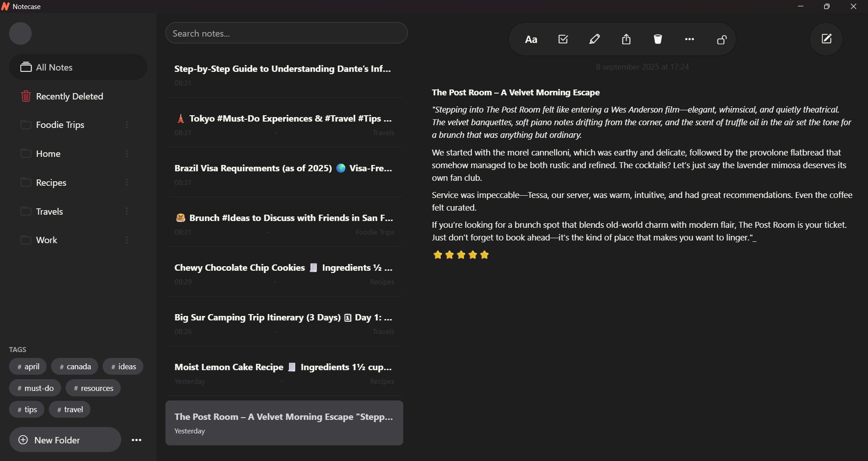Open the Recently Deleted folder
The width and height of the screenshot is (868, 461).
point(78,96)
